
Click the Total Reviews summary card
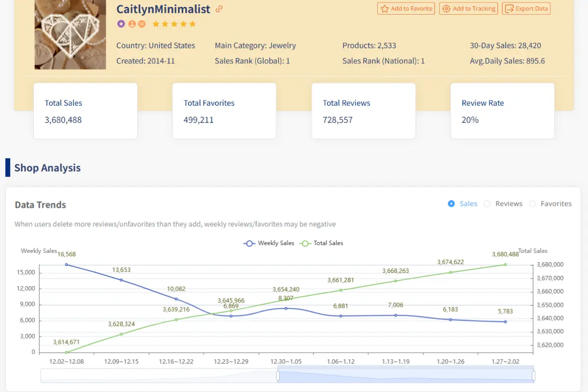click(363, 111)
